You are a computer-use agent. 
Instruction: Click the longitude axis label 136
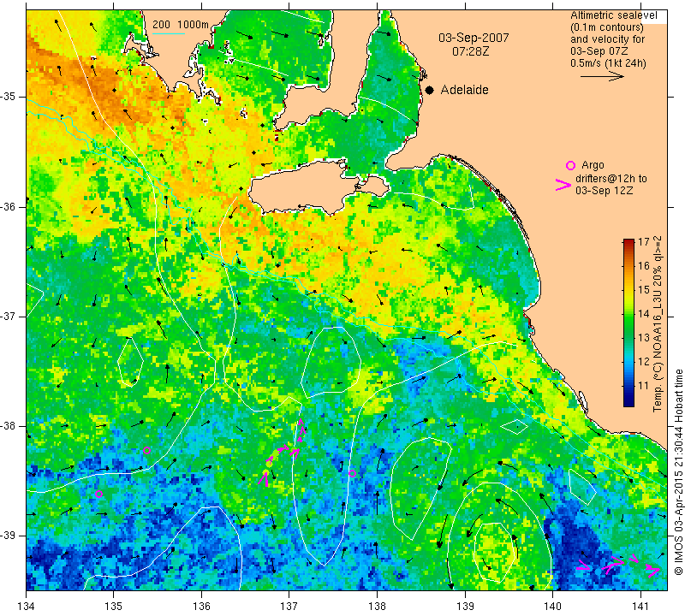pos(201,607)
